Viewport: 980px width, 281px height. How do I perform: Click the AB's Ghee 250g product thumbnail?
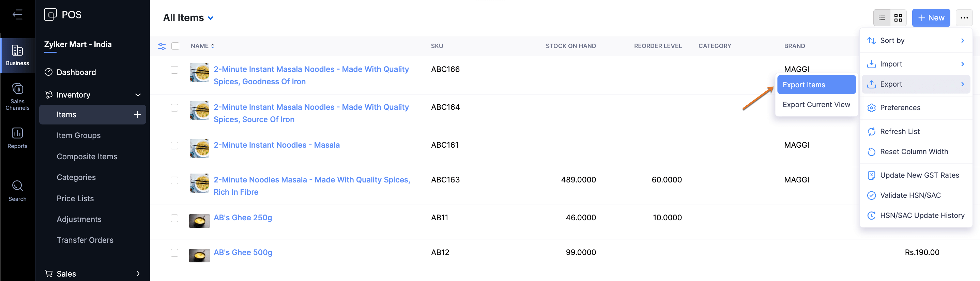(x=199, y=220)
